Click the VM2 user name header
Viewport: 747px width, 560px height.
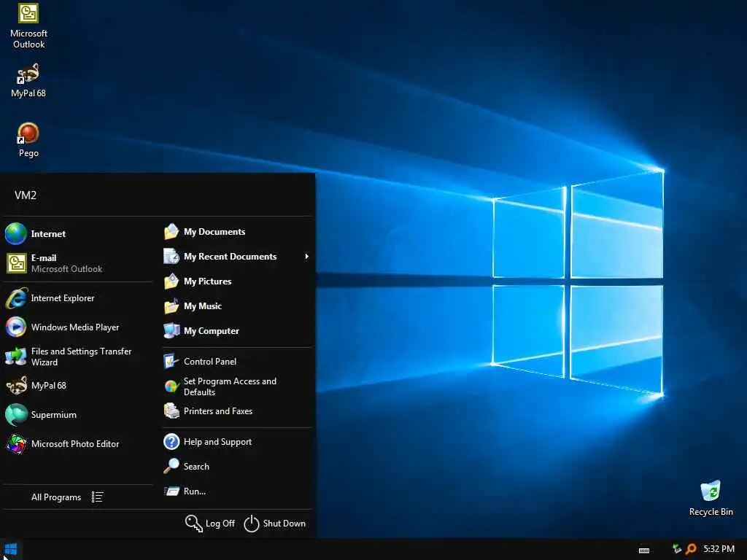26,195
